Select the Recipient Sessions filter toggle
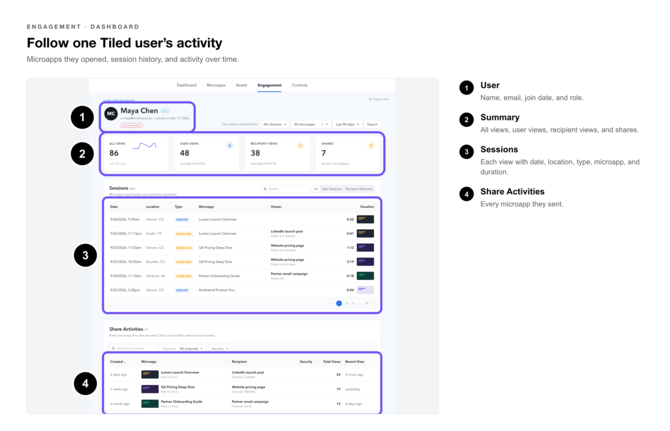This screenshot has width=670, height=431. coord(359,188)
